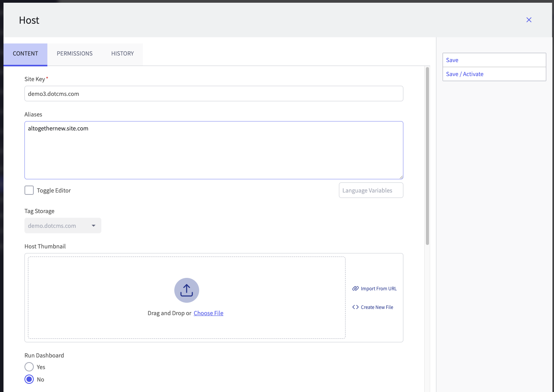Viewport: 554px width, 392px height.
Task: Open the History tab
Action: [x=122, y=54]
